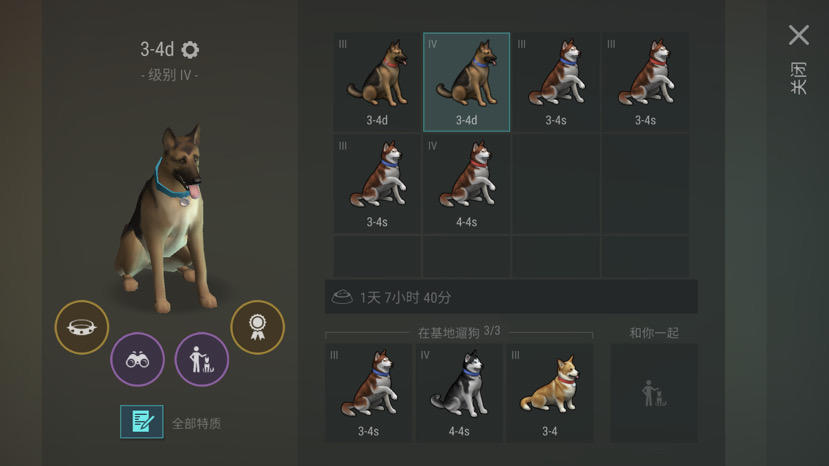Viewport: 829px width, 466px height.
Task: Select the first level III 3-4d shepherd
Action: 377,82
